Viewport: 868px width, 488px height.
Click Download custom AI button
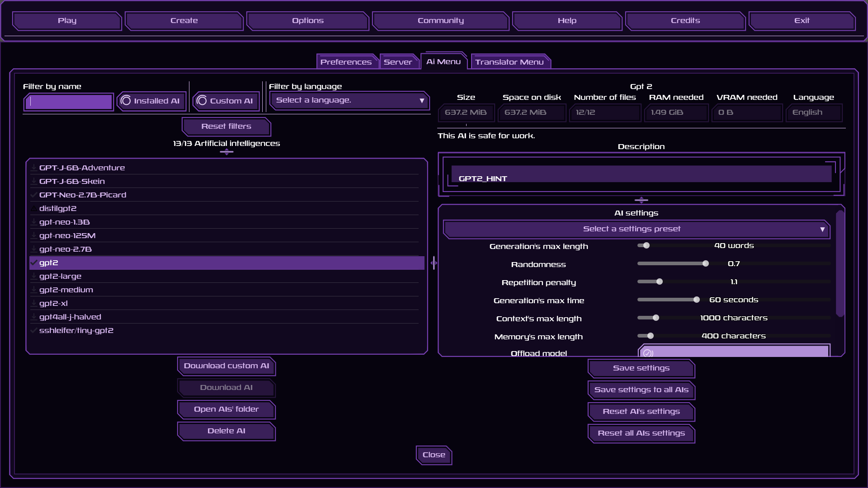pyautogui.click(x=226, y=366)
